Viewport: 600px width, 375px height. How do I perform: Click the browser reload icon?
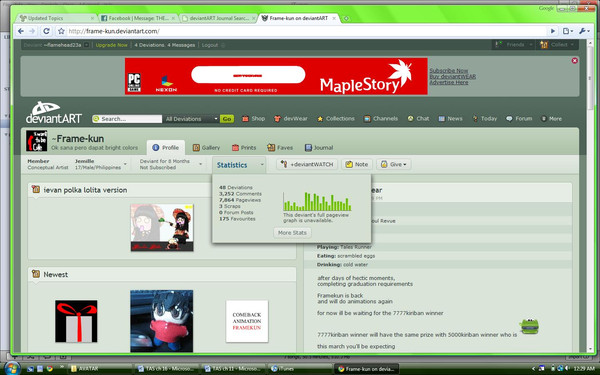(x=46, y=31)
